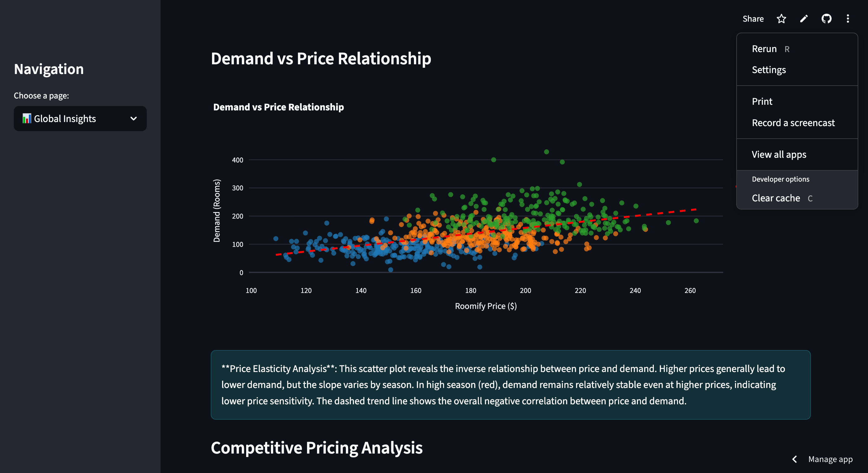Open the GitHub repository icon
Screen dimensions: 868x473
826,19
